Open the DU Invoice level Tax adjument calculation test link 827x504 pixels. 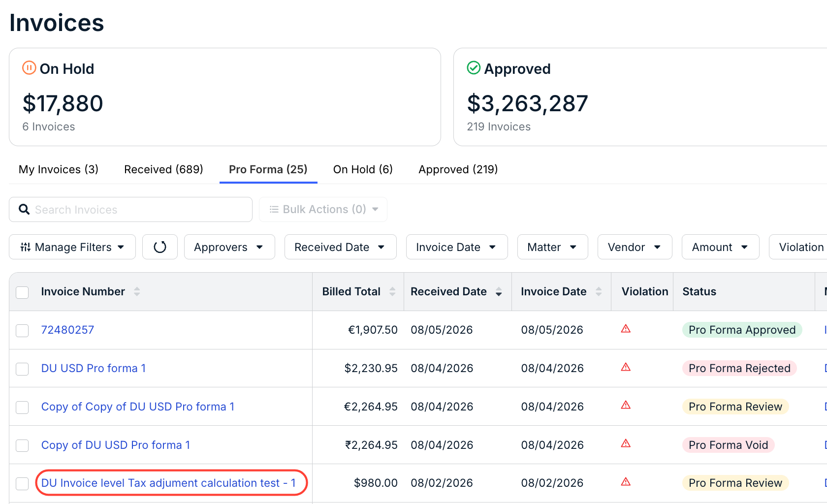point(168,483)
